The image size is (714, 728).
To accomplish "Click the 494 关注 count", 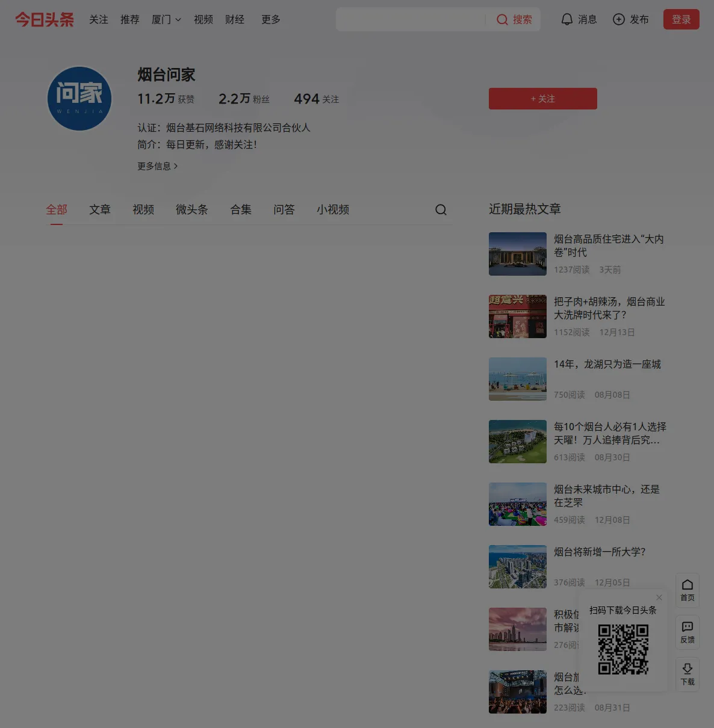I will click(317, 99).
